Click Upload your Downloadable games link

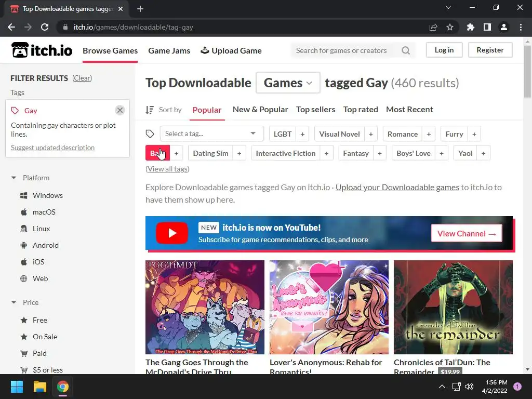(x=397, y=187)
